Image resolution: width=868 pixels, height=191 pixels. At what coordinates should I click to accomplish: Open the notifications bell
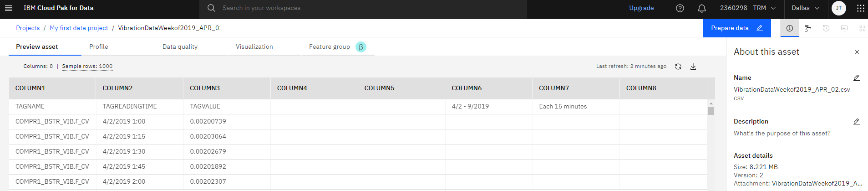702,8
